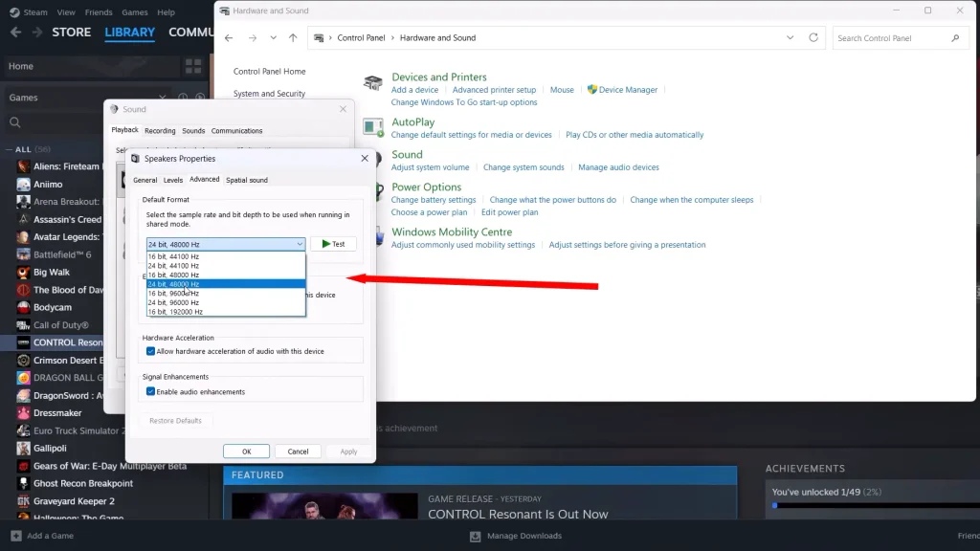Click OK in Speakers Properties
Viewport: 980px width, 551px height.
coord(246,452)
